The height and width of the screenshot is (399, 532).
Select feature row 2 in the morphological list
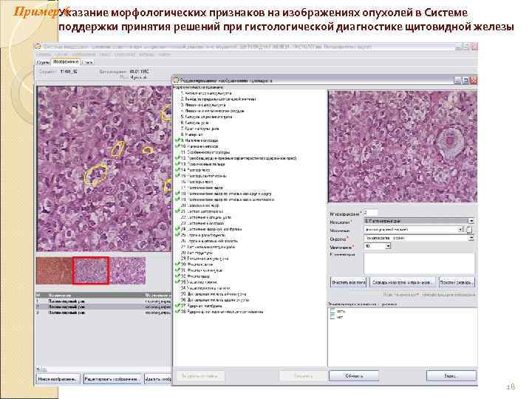pyautogui.click(x=218, y=99)
